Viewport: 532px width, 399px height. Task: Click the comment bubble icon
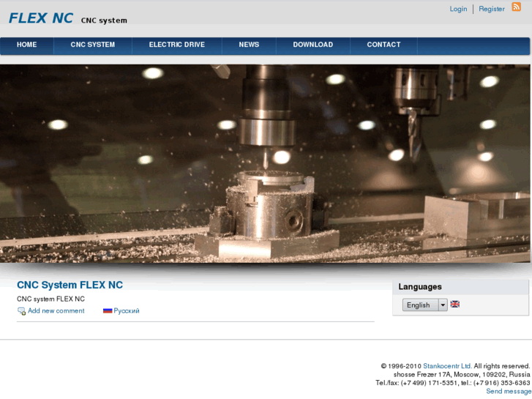[21, 311]
